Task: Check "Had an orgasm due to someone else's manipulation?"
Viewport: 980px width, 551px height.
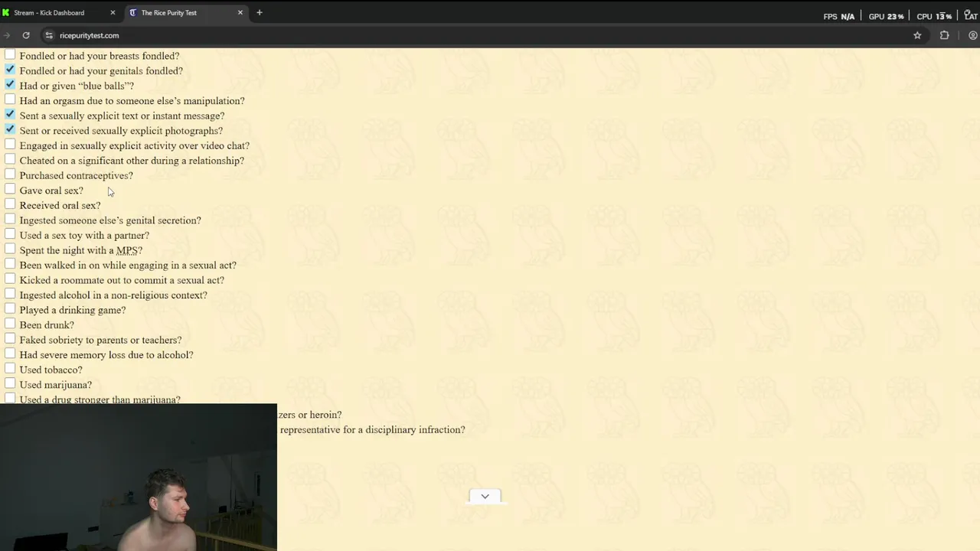Action: click(10, 99)
